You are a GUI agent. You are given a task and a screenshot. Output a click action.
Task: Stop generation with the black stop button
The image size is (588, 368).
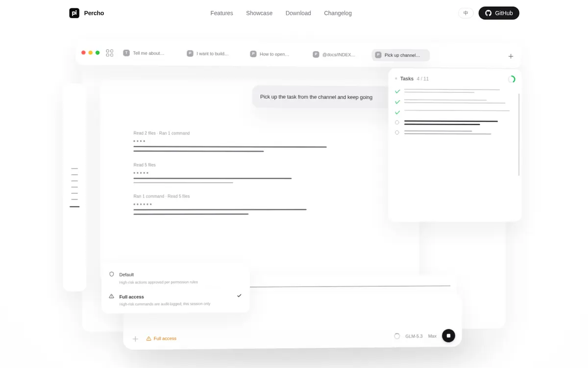(x=448, y=336)
